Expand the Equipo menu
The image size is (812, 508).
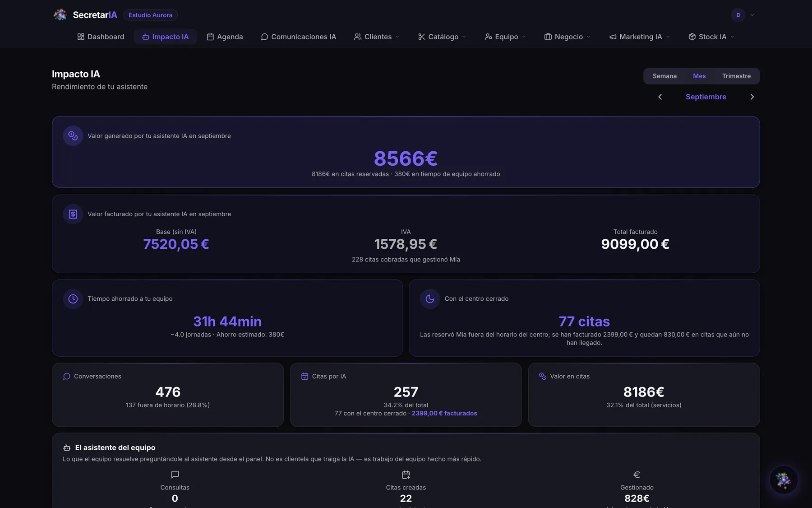coord(505,37)
